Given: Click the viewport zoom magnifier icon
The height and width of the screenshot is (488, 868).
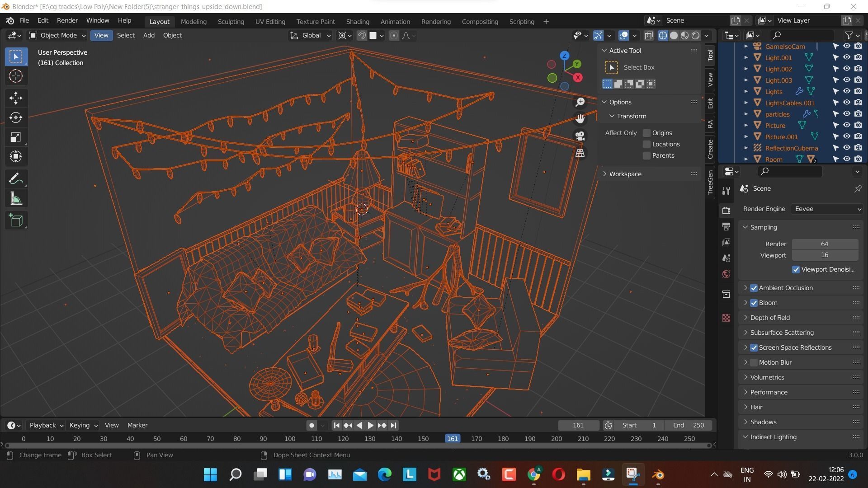Looking at the screenshot, I should [x=580, y=102].
